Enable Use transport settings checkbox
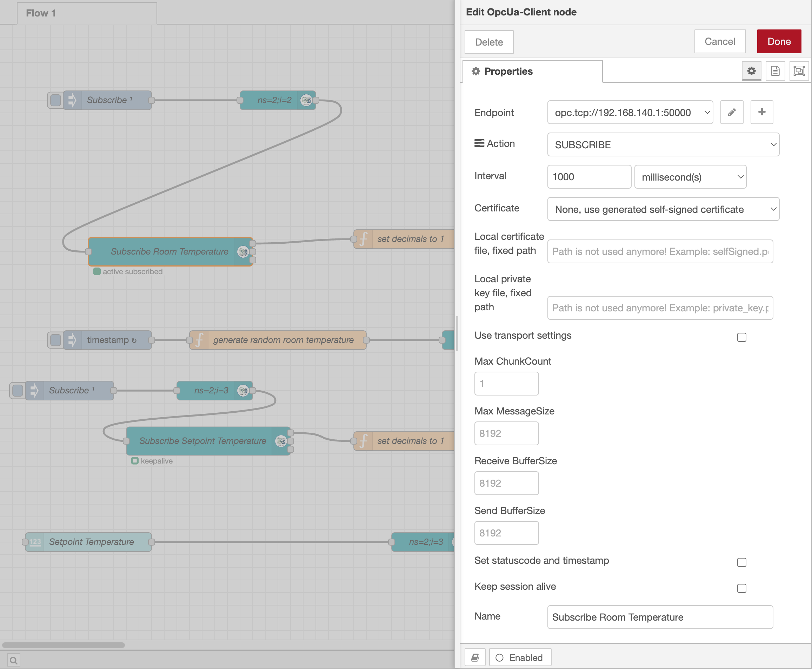812x669 pixels. tap(741, 337)
